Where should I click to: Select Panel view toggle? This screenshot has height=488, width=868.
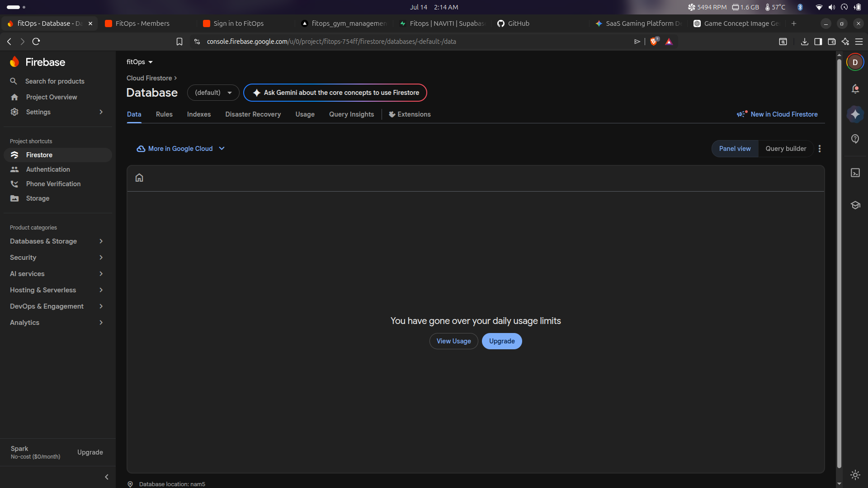tap(735, 149)
